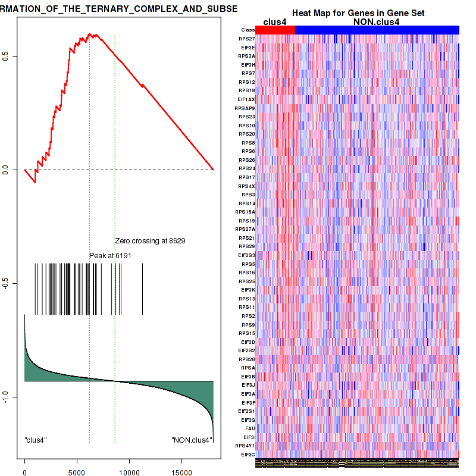Select the RPS27 gene row label

(246, 39)
